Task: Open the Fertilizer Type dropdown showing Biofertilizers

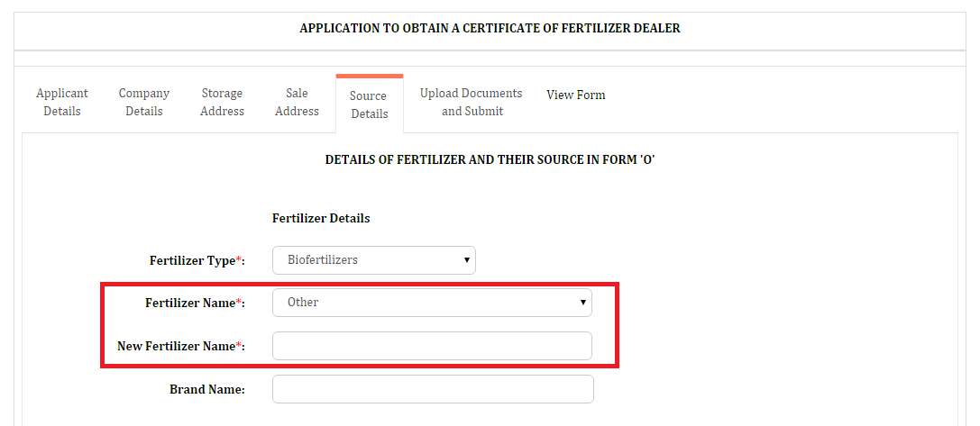Action: pos(374,260)
